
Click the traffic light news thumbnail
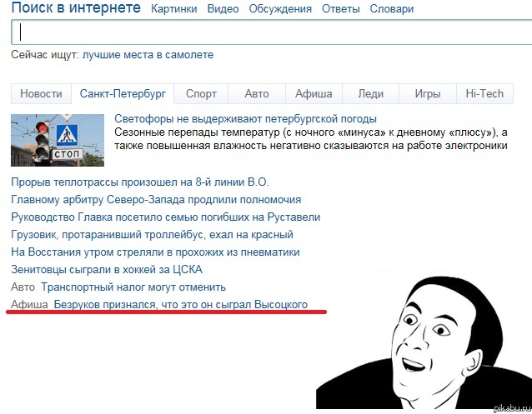click(x=58, y=140)
